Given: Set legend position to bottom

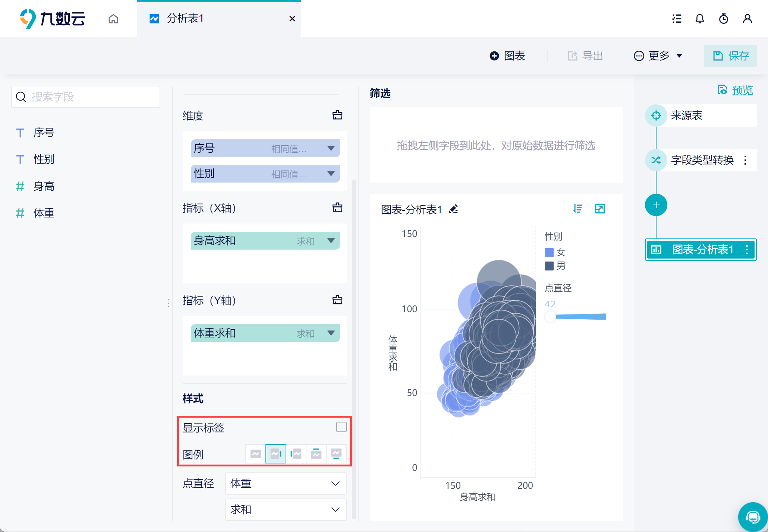Looking at the screenshot, I should pyautogui.click(x=336, y=454).
